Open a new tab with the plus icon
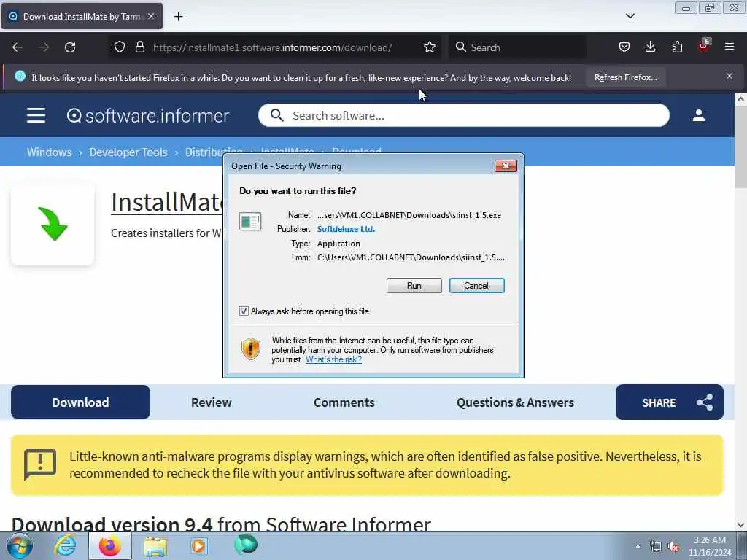 178,17
